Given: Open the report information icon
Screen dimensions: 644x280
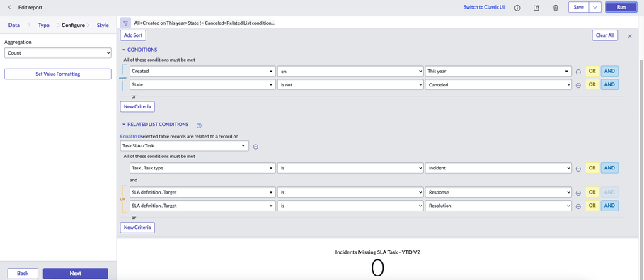Looking at the screenshot, I should click(x=517, y=8).
